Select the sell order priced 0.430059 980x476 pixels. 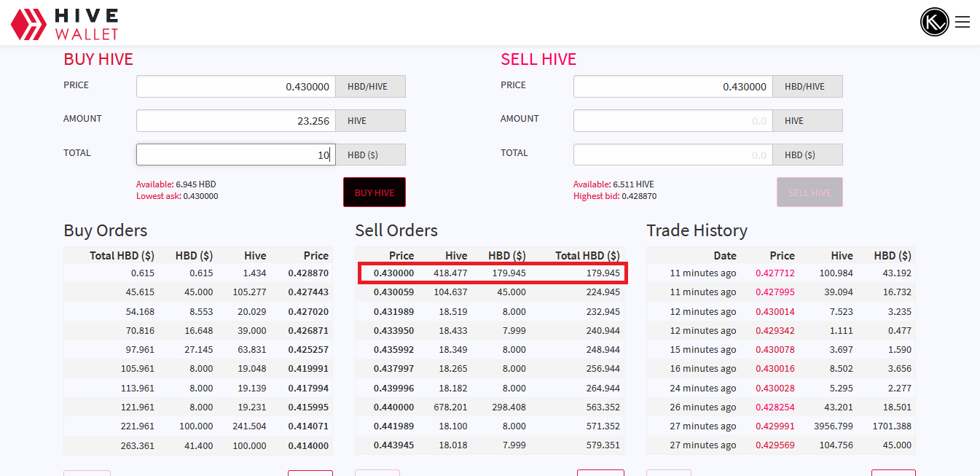489,292
